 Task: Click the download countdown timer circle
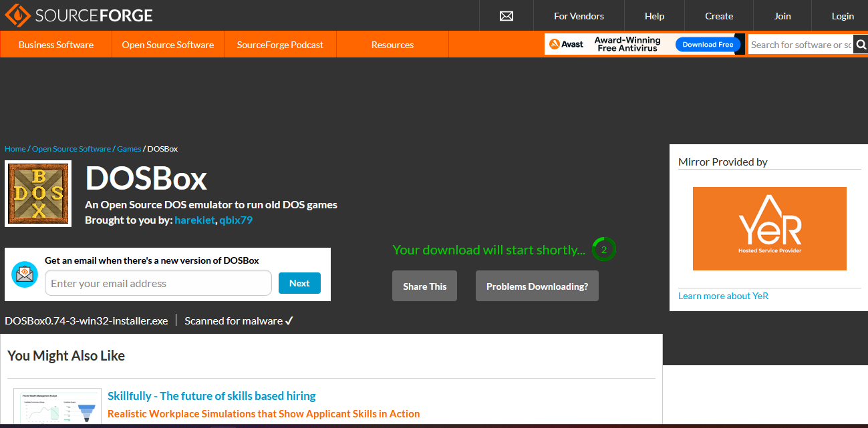pyautogui.click(x=603, y=250)
